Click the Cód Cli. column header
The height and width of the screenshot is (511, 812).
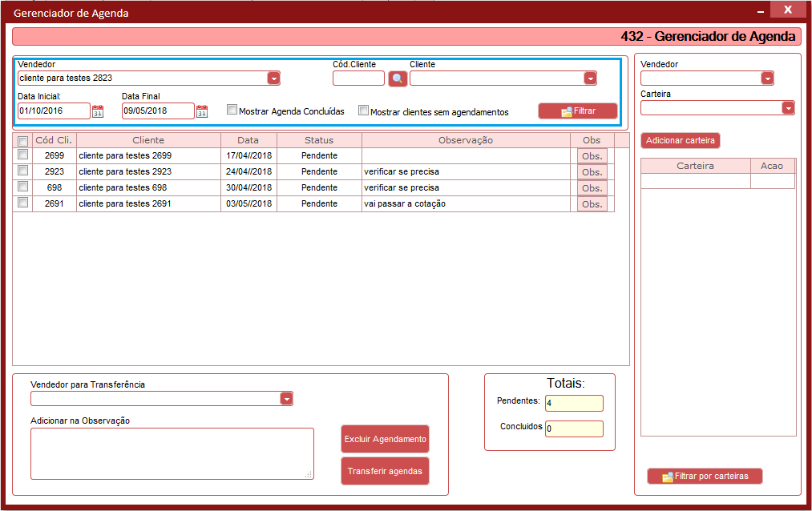pos(54,140)
